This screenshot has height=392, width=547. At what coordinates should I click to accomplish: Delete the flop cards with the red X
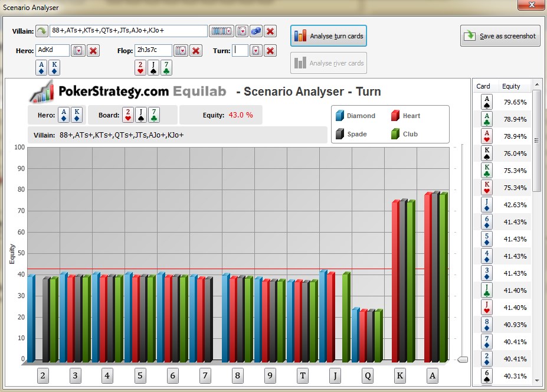coord(196,50)
